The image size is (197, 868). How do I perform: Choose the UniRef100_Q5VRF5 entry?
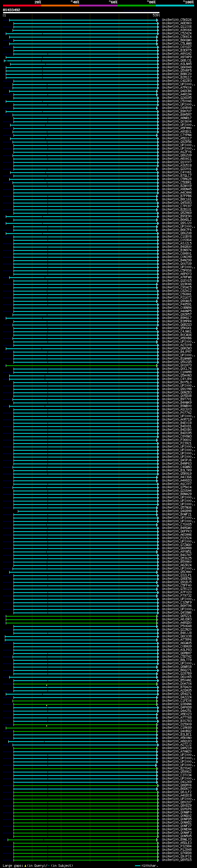(177, 71)
